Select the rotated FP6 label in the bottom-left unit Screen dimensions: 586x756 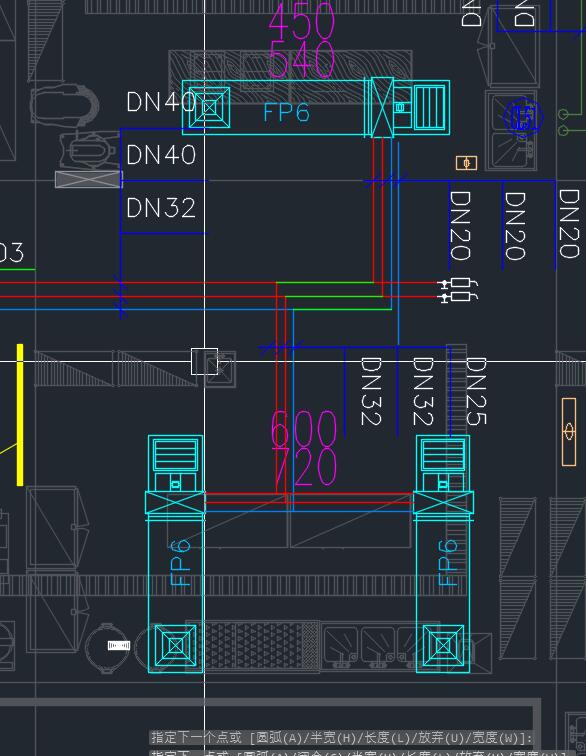pos(180,563)
